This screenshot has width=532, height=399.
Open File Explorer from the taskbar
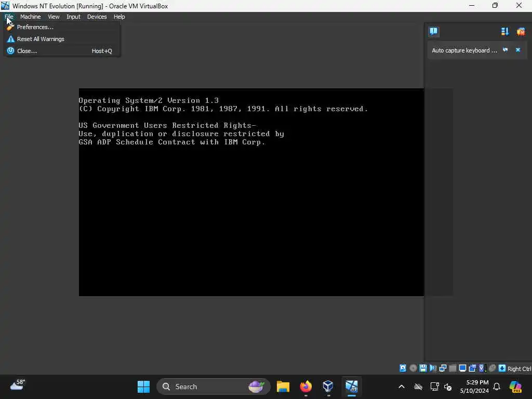pos(283,387)
